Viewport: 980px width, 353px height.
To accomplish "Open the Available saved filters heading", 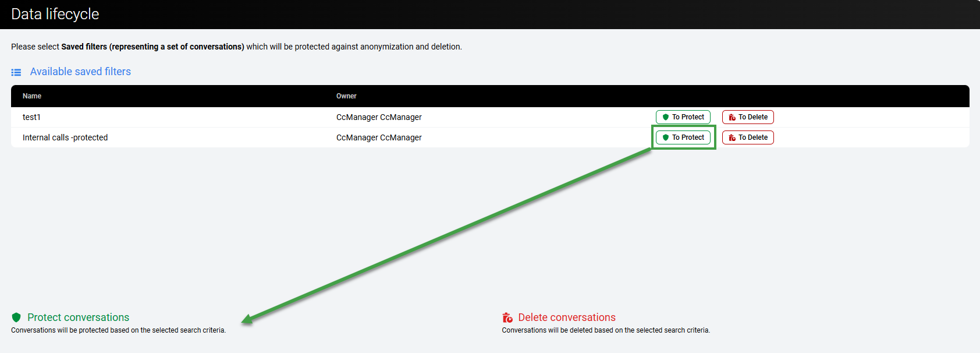I will (80, 72).
